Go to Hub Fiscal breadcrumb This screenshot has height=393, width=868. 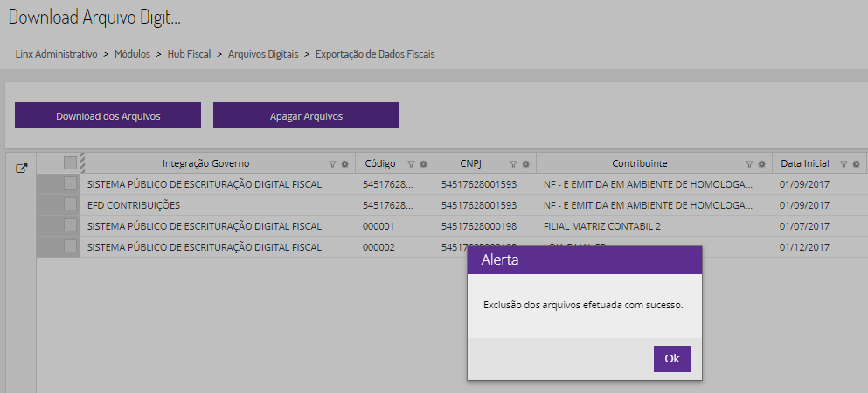pyautogui.click(x=190, y=54)
